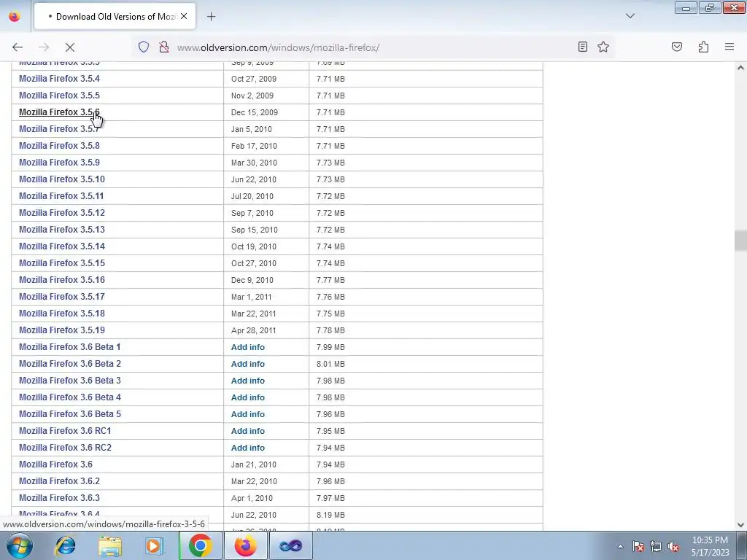747x560 pixels.
Task: Select the size 7.78 MB
Action: [330, 330]
